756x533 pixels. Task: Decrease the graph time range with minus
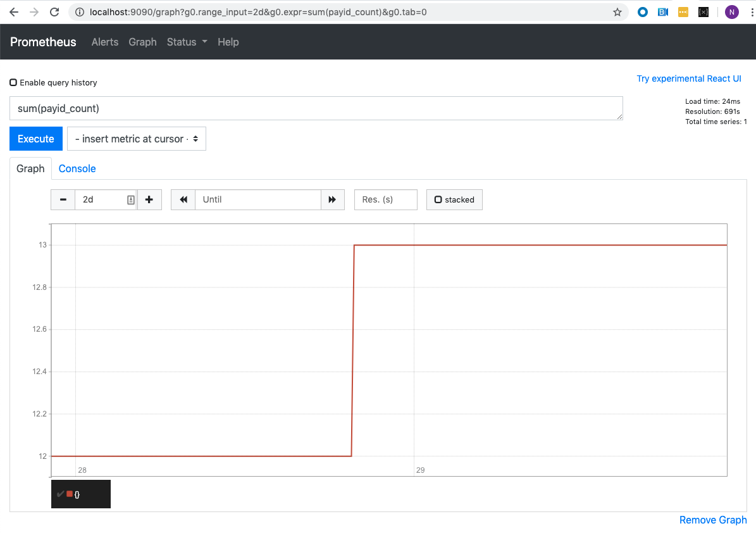(62, 199)
